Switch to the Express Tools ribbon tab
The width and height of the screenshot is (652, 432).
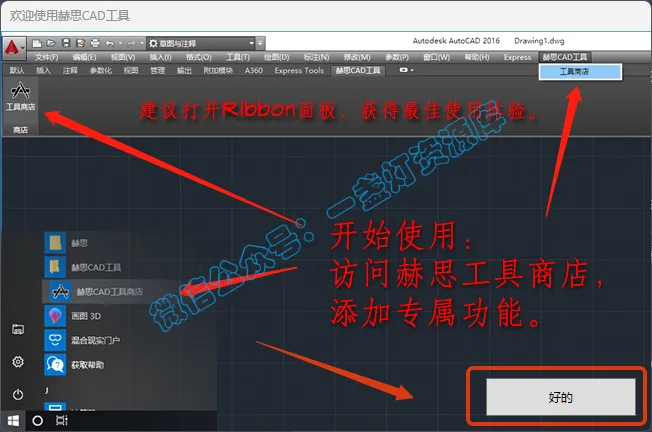pyautogui.click(x=299, y=70)
